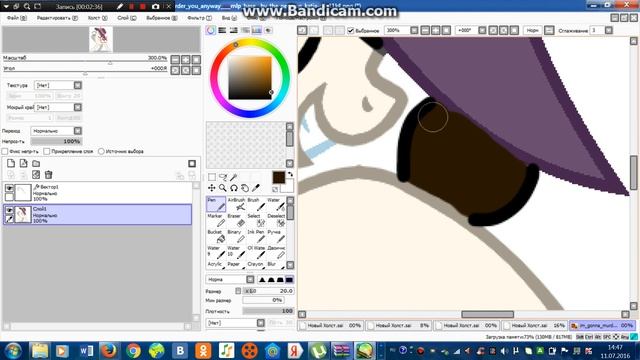This screenshot has height=360, width=640.
Task: Switch to the last canvas tab
Action: pyautogui.click(x=603, y=326)
